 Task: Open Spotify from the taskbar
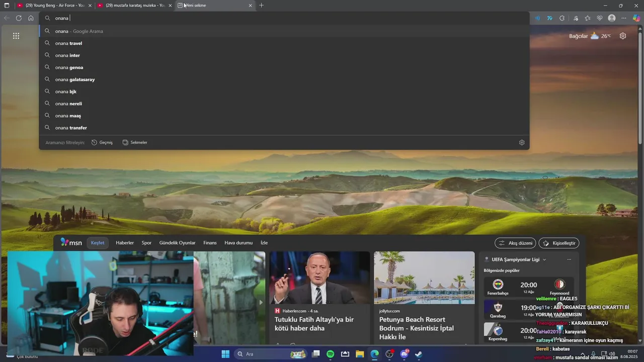coord(330,354)
